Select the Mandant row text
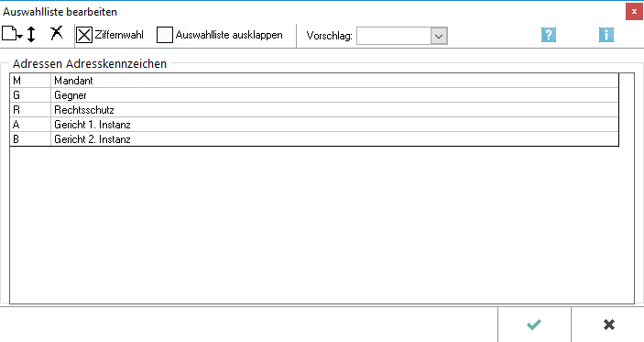The width and height of the screenshot is (644, 342). [73, 81]
